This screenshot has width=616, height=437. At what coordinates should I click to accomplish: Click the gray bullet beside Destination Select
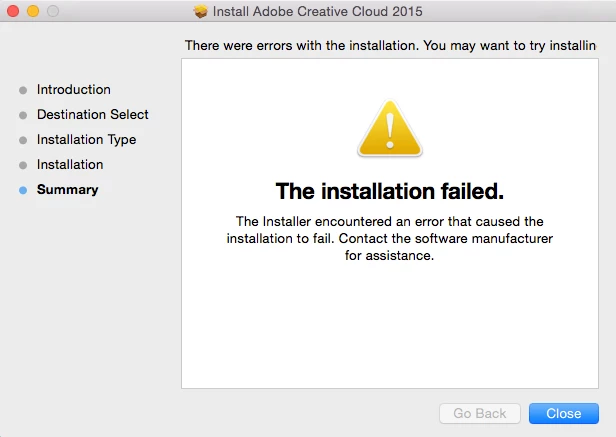coord(23,116)
